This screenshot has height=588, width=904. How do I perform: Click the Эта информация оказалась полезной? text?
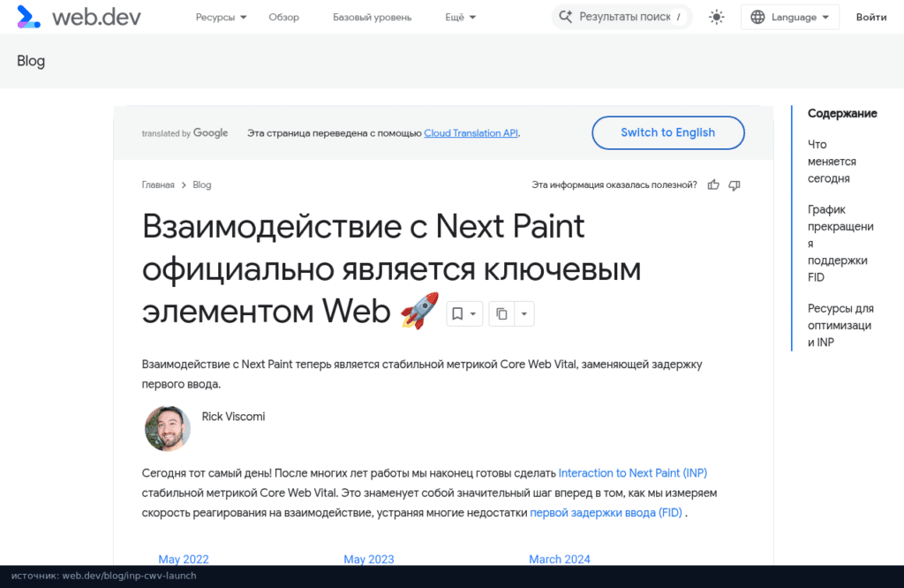[614, 185]
